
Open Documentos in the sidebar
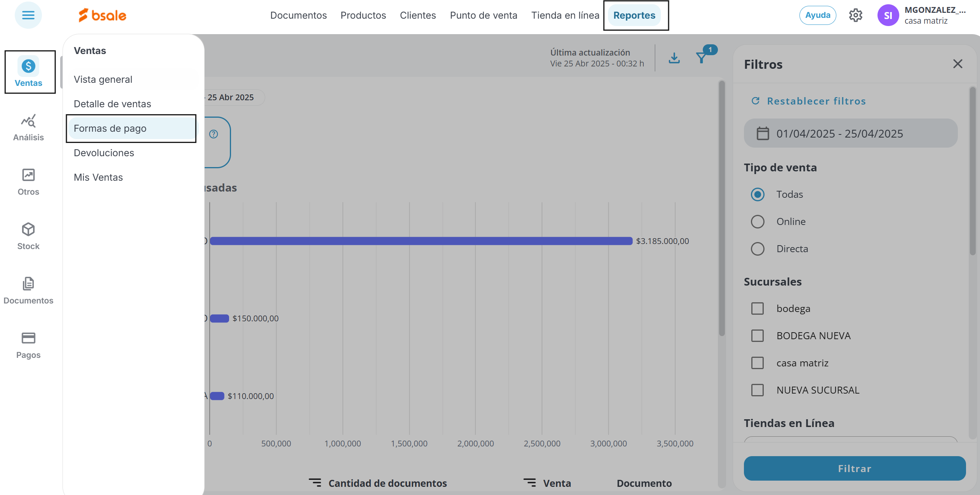point(28,291)
